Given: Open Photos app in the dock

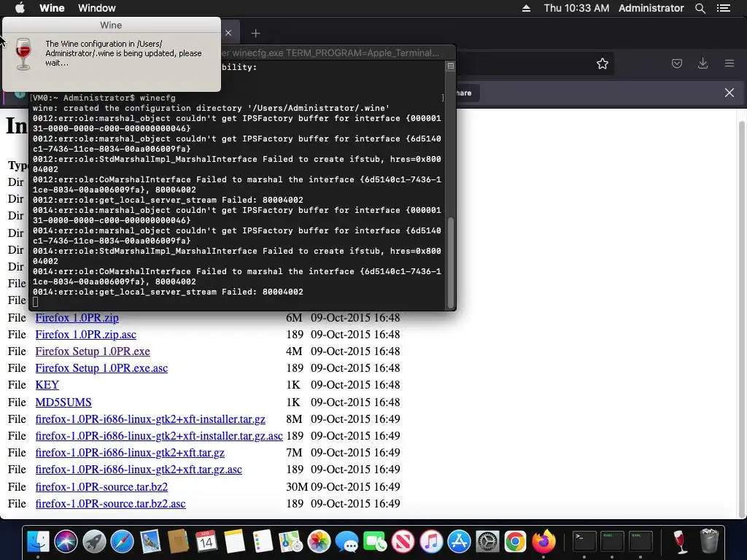Looking at the screenshot, I should click(319, 542).
